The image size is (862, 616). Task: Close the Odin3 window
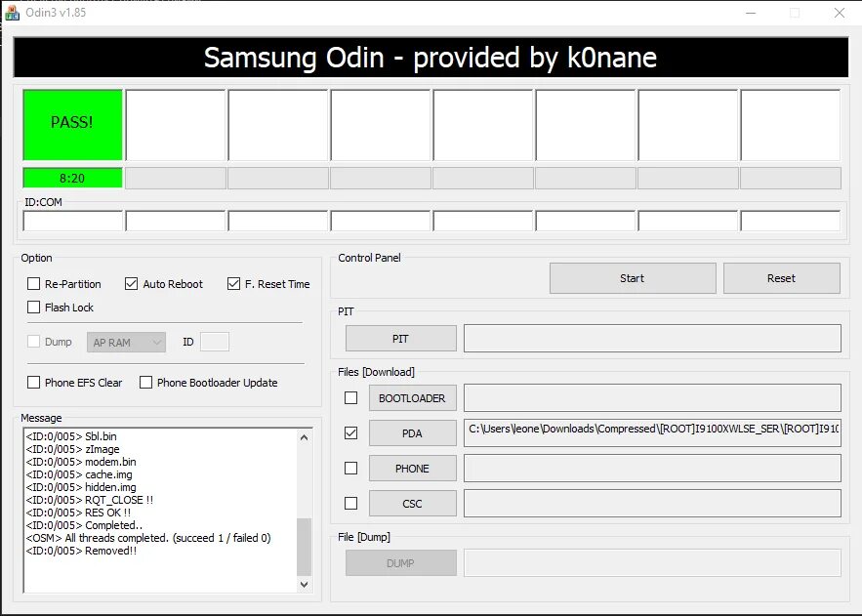839,13
